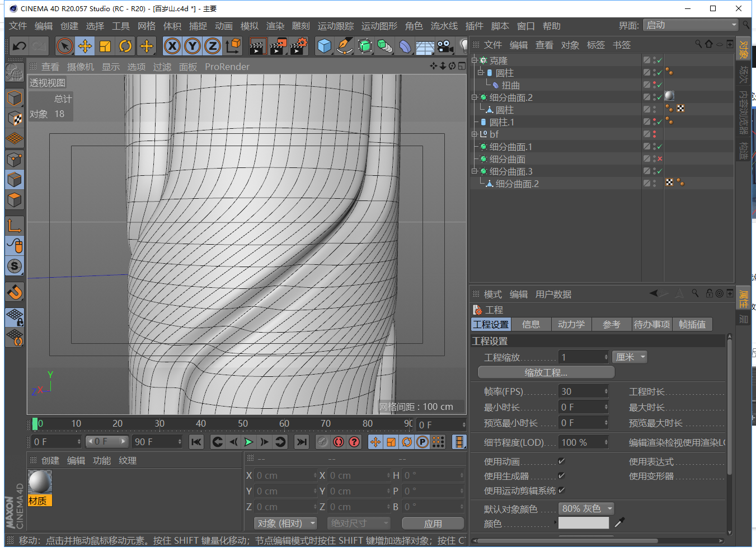Open the 界面 layout dropdown 启动

point(691,25)
